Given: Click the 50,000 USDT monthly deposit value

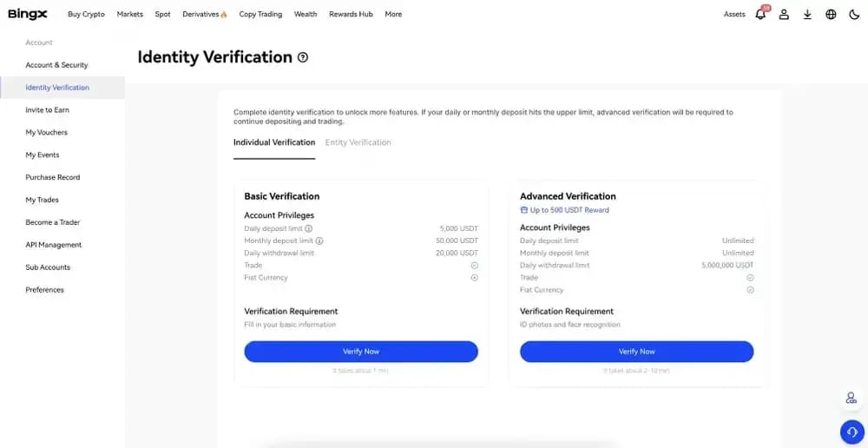Looking at the screenshot, I should tap(457, 240).
